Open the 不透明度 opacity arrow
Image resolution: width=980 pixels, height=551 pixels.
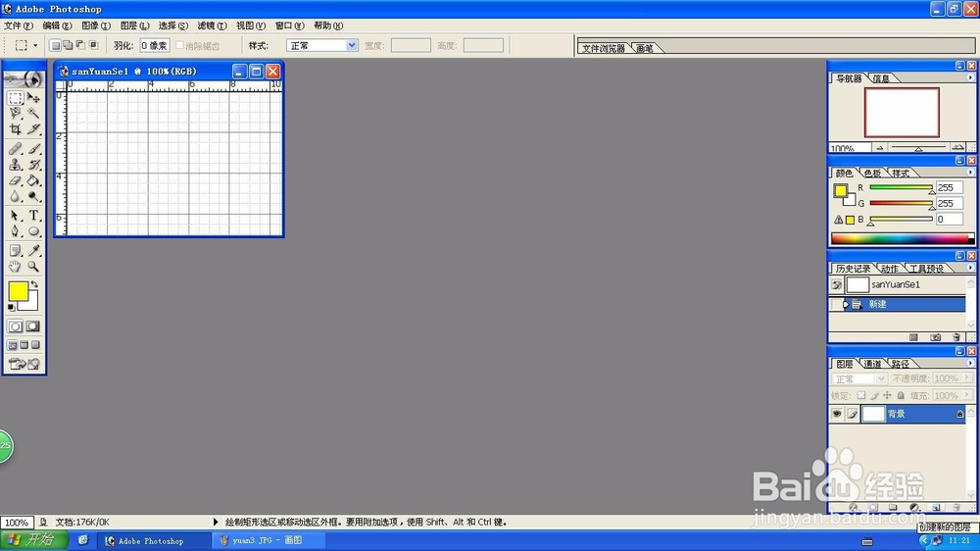[x=967, y=378]
